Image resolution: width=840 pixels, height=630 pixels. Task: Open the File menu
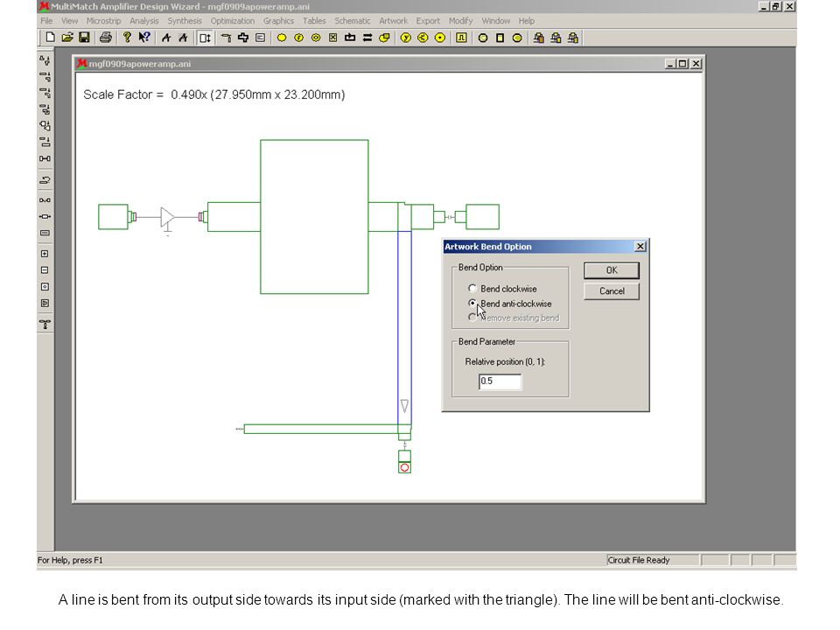point(46,21)
